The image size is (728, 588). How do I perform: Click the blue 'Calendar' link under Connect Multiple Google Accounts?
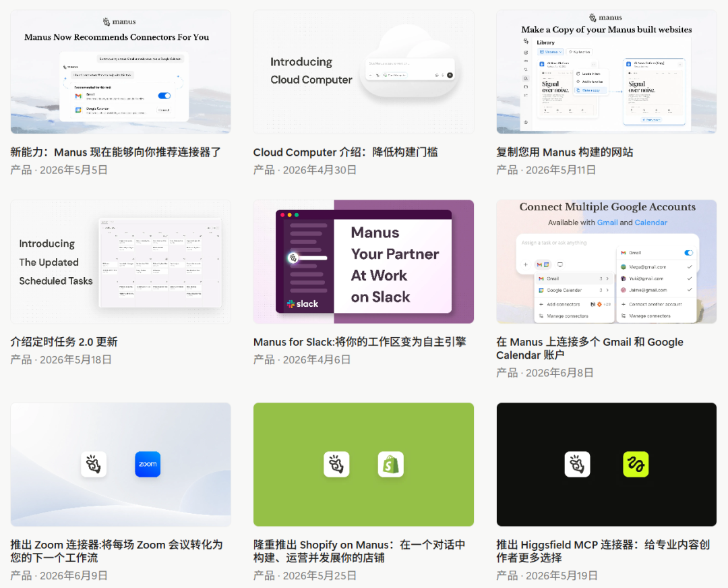pos(651,223)
